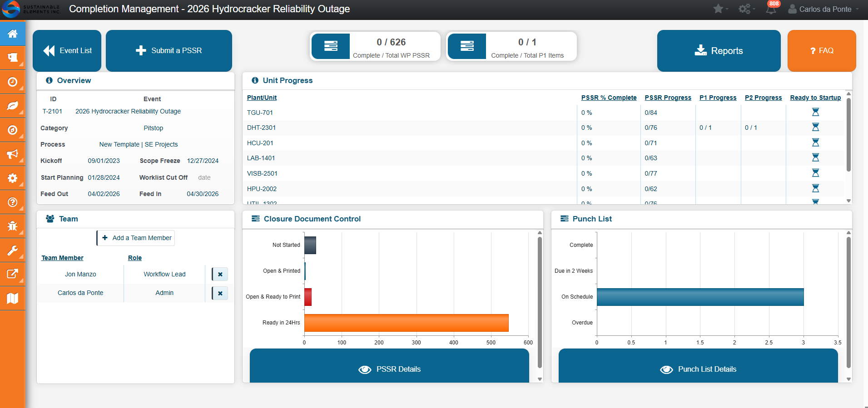The width and height of the screenshot is (868, 408).
Task: Click the hourglass icon for HCU-201
Action: [x=815, y=143]
